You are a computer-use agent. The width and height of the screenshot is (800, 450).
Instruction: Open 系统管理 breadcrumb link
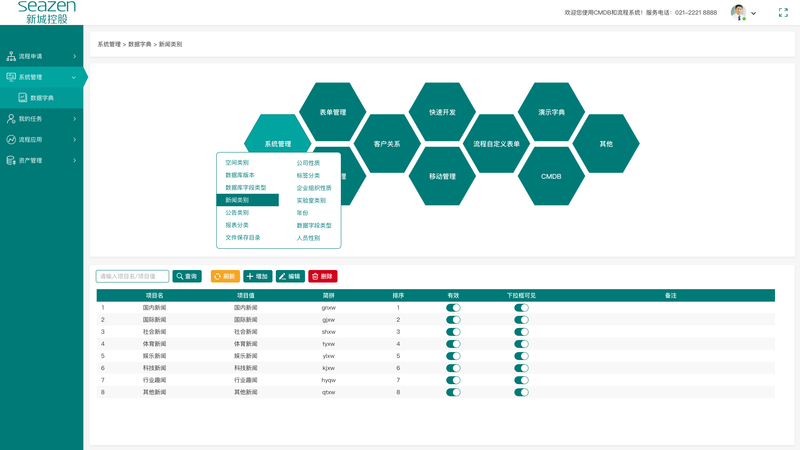[109, 44]
